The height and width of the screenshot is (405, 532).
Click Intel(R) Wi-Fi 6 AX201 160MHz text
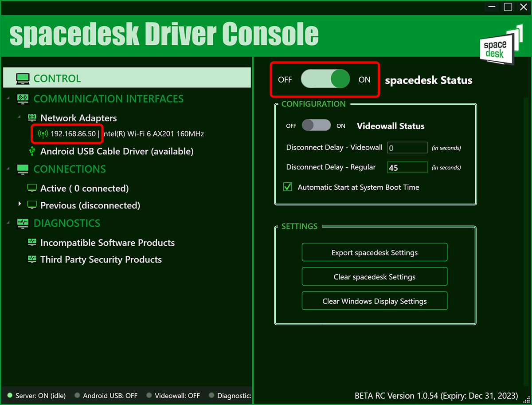click(x=153, y=134)
